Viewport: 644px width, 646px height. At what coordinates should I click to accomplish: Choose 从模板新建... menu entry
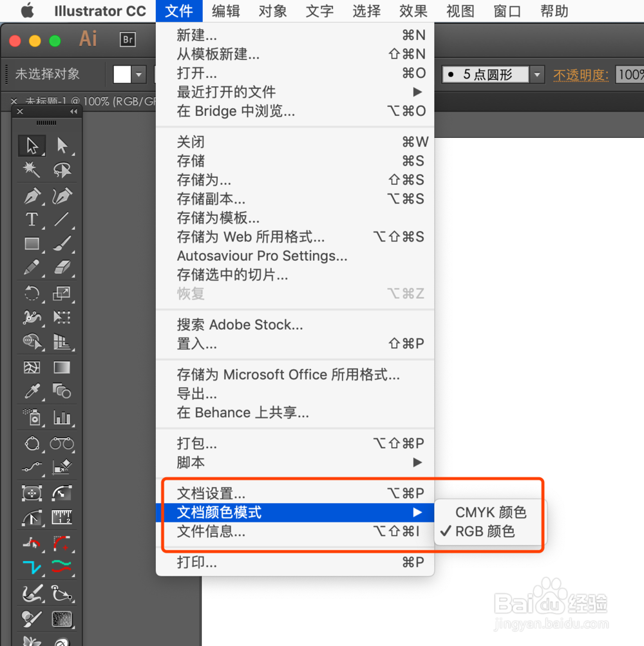pyautogui.click(x=295, y=54)
